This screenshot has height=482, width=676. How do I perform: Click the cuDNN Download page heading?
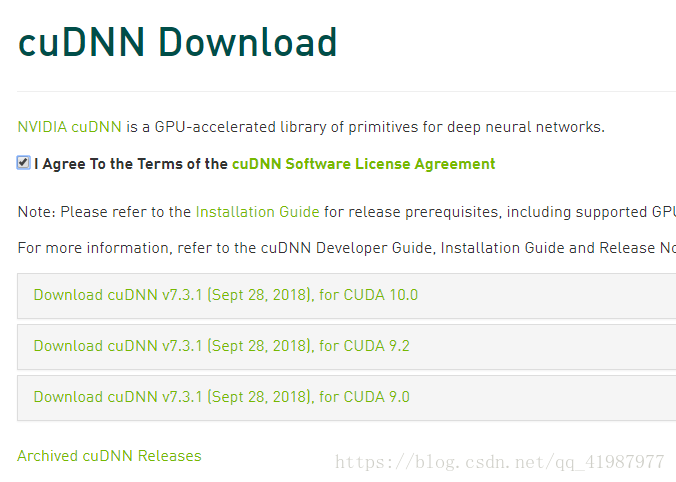coord(177,42)
